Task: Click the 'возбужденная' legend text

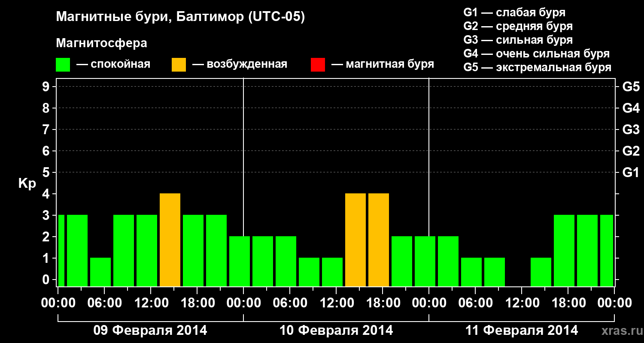Action: click(247, 65)
